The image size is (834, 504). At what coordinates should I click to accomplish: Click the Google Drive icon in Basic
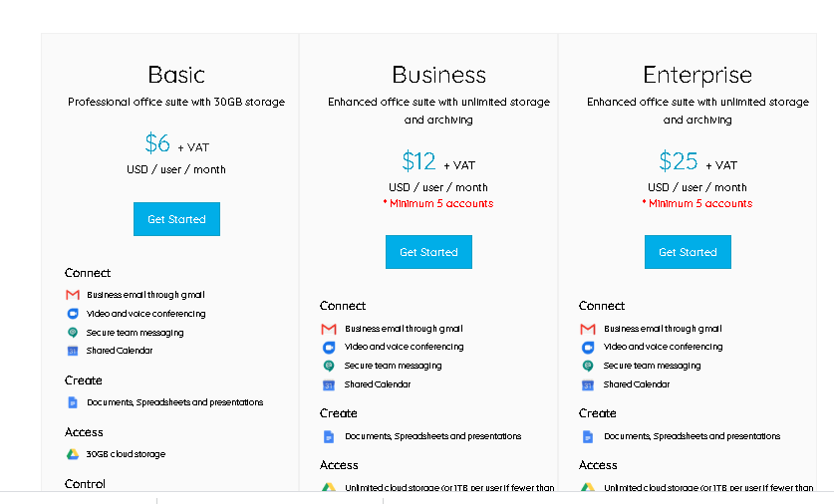pyautogui.click(x=73, y=454)
